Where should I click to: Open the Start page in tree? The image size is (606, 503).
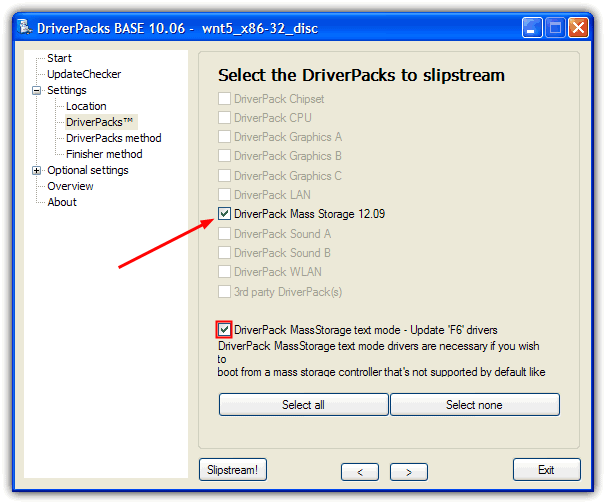click(59, 58)
